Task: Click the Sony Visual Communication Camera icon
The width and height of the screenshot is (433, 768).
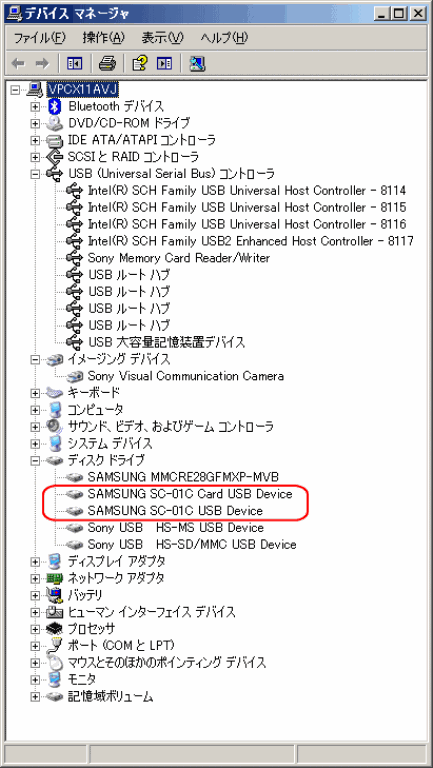Action: 75,376
